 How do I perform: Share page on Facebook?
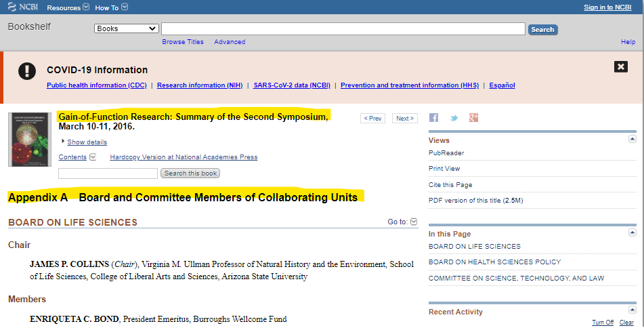(x=433, y=118)
